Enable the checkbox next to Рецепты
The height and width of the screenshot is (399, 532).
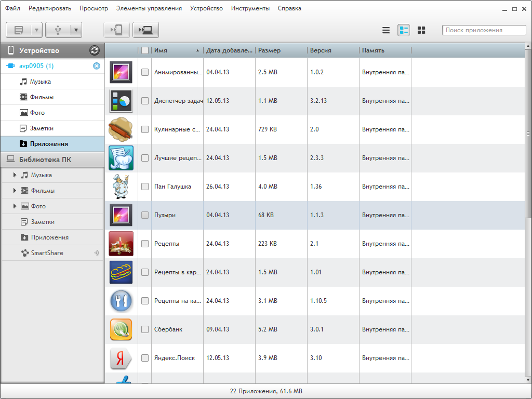point(145,244)
